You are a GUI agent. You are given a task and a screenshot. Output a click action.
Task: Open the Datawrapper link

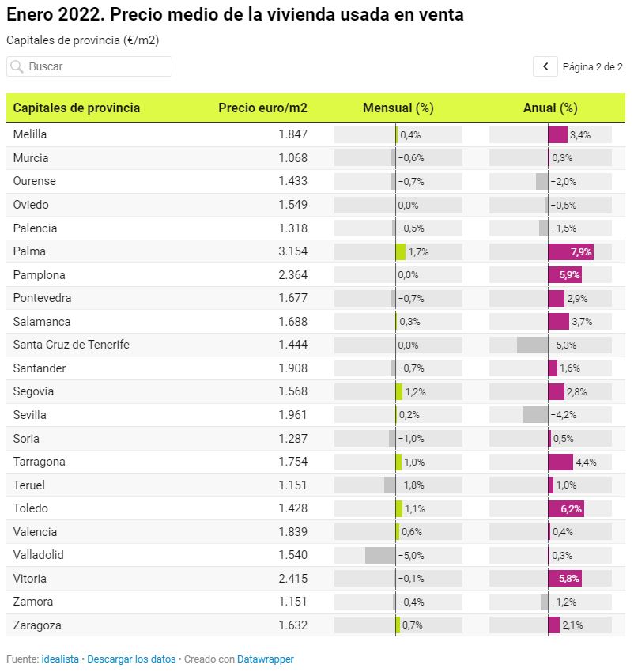[x=265, y=659]
